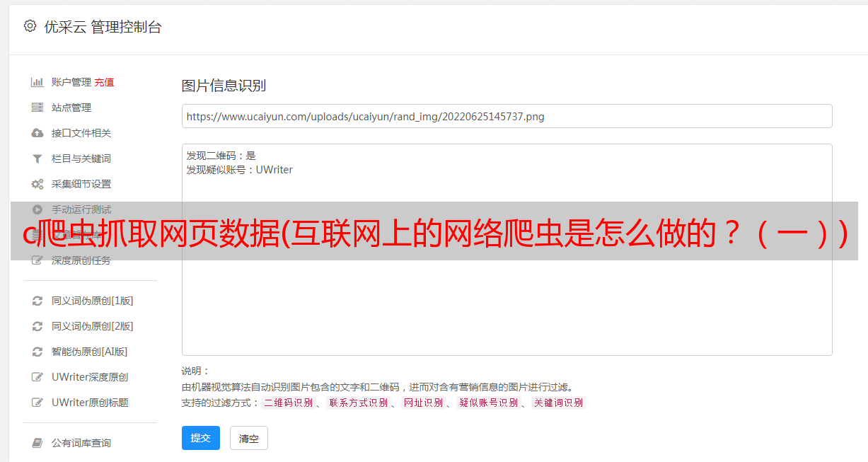Click the filter icon for 栏目与关键词
This screenshot has width=868, height=462.
pyautogui.click(x=37, y=158)
